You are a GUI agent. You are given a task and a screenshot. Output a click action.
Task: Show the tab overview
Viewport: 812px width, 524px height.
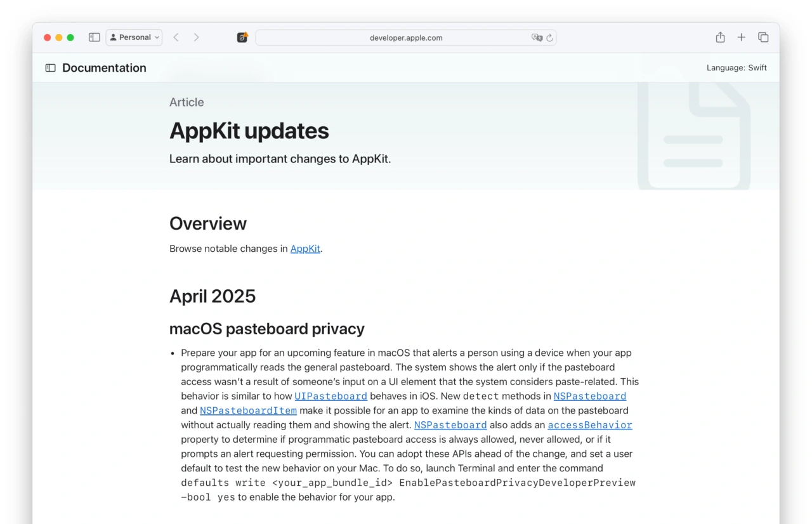763,37
